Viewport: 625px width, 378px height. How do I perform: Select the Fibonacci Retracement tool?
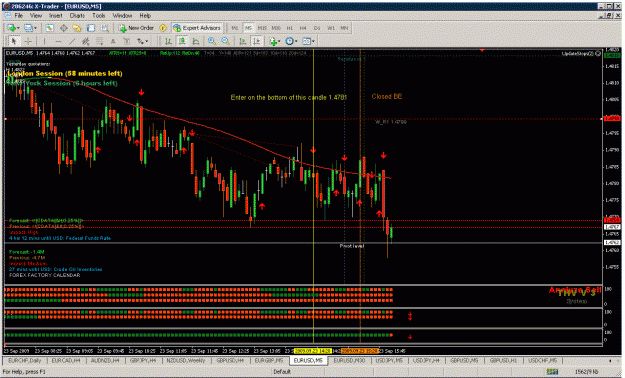point(99,41)
